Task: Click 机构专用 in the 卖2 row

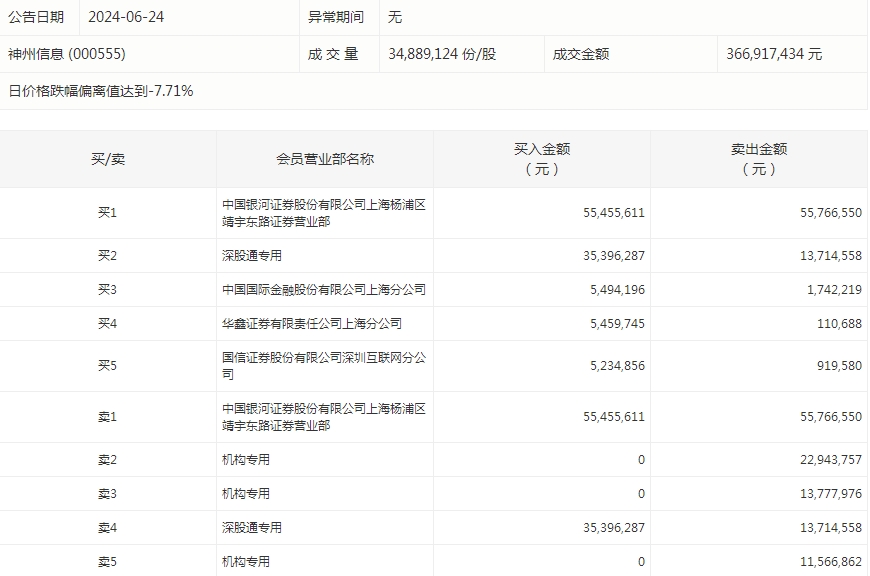Action: point(246,459)
